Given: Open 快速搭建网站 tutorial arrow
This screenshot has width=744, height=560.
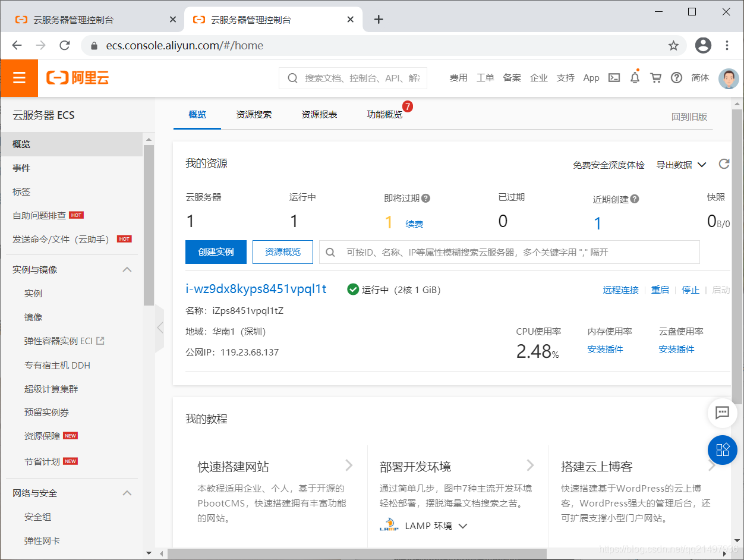Looking at the screenshot, I should click(x=349, y=465).
